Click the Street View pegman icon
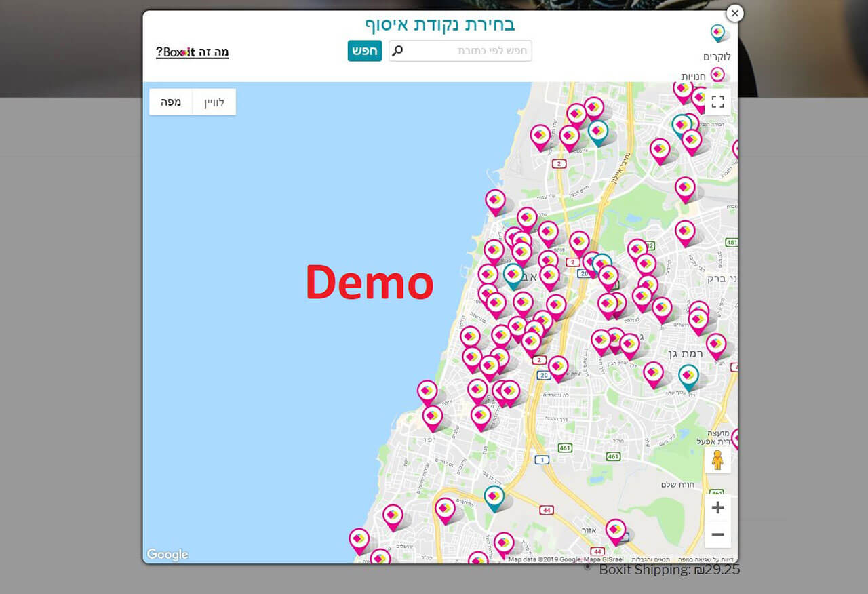868x594 pixels. 717,460
